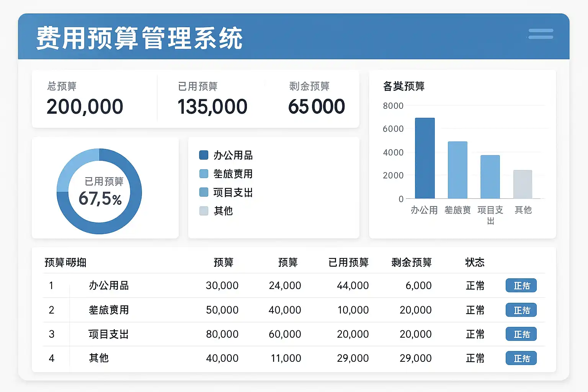
Task: Open the hamburger menu in header
Action: [x=541, y=34]
